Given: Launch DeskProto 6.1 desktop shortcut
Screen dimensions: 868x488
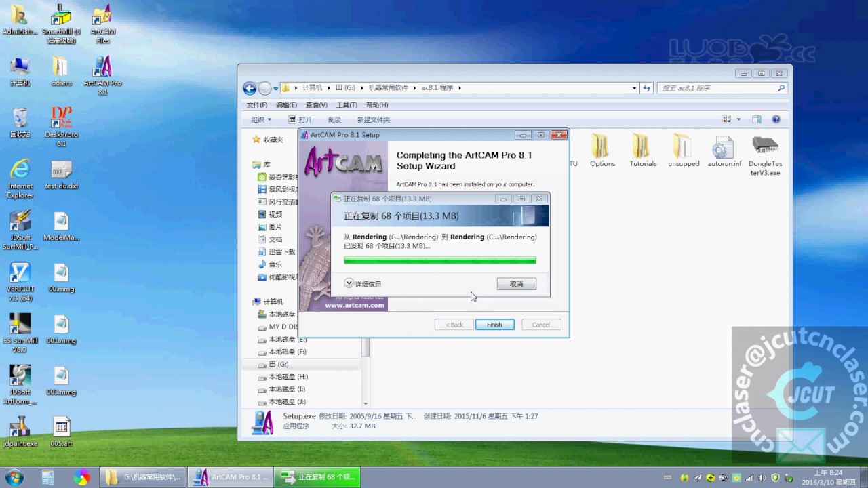Looking at the screenshot, I should 61,126.
